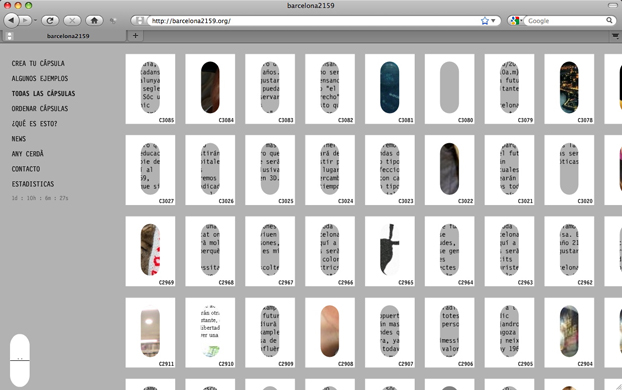Open capsule C3027
Screen dimensions: 622x390
coord(150,170)
